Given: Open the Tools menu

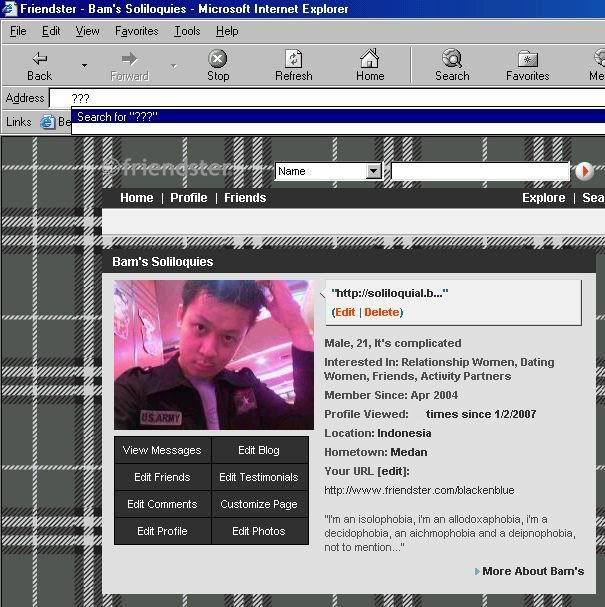Looking at the screenshot, I should 187,31.
